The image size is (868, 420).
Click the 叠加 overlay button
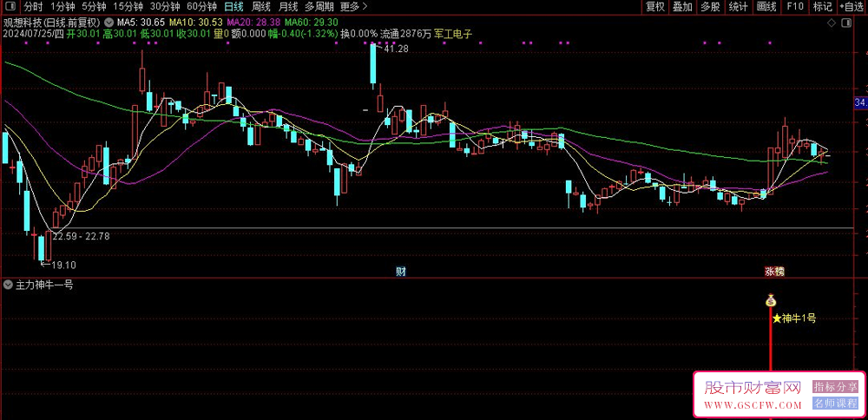(682, 7)
